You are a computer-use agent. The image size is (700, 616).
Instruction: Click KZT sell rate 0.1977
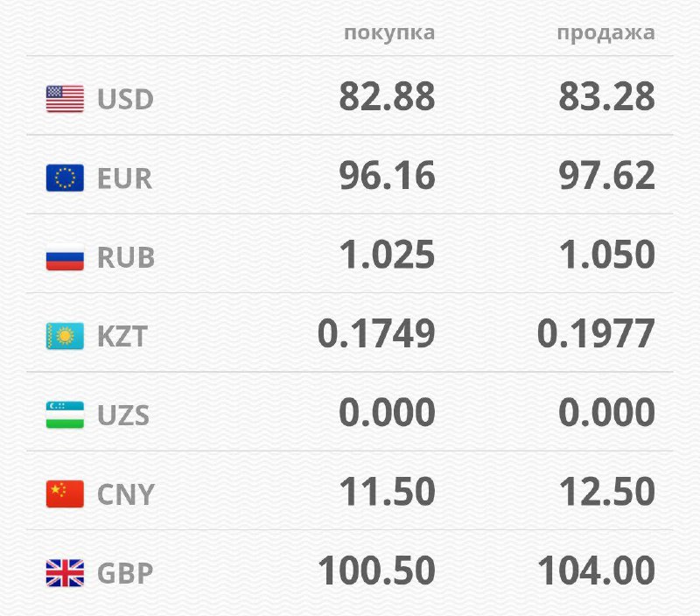tap(596, 334)
